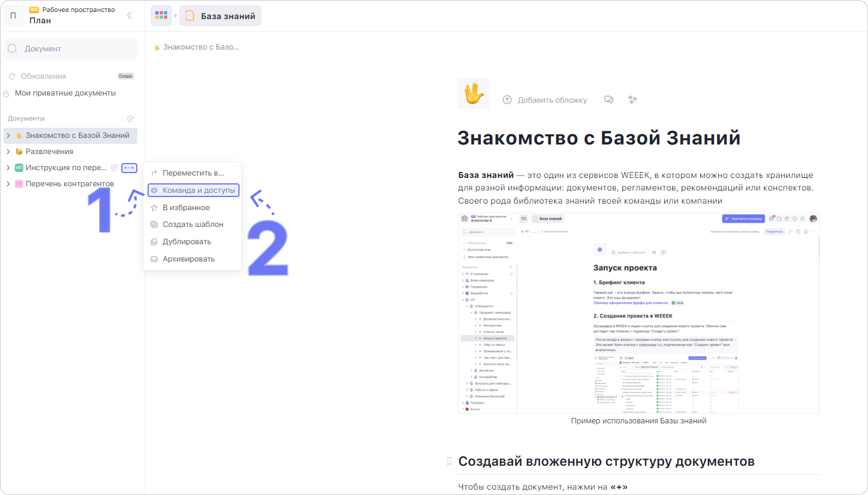Open AI sparkles icon near cover button

click(x=633, y=100)
